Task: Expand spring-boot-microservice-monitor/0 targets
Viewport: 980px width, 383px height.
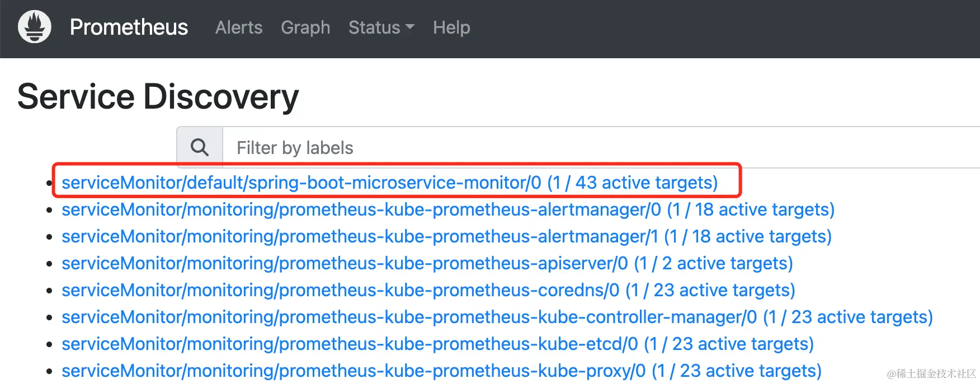Action: pos(389,183)
